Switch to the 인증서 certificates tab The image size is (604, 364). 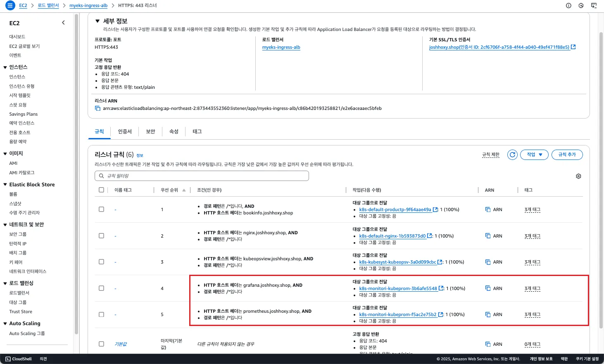[x=125, y=131]
